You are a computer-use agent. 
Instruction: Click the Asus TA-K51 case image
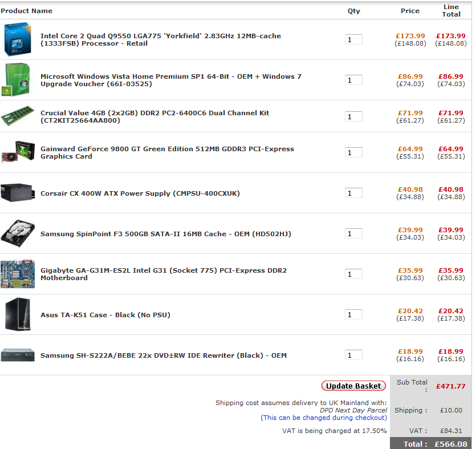(18, 314)
